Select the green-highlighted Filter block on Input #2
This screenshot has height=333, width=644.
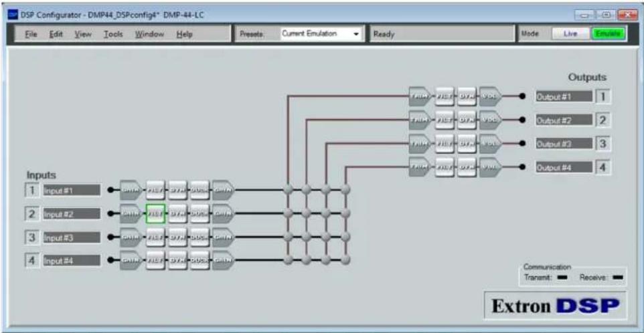[x=155, y=214]
